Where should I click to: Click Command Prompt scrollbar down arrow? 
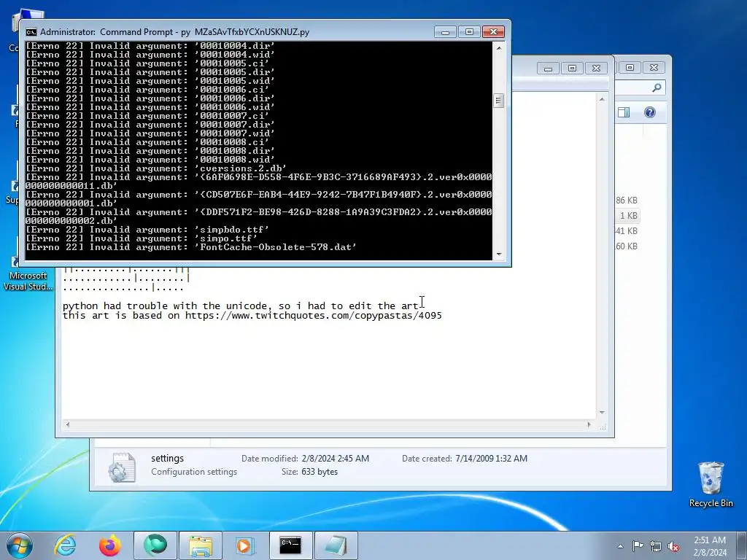coord(499,254)
